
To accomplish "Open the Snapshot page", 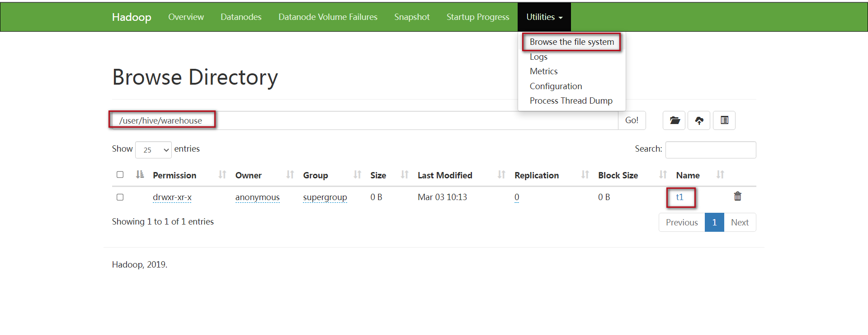I will 412,17.
